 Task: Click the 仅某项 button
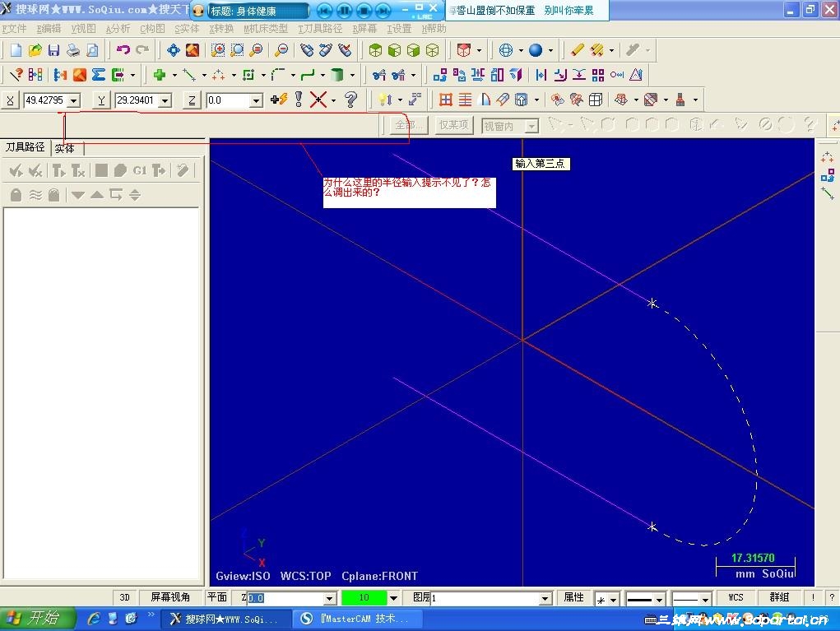454,125
